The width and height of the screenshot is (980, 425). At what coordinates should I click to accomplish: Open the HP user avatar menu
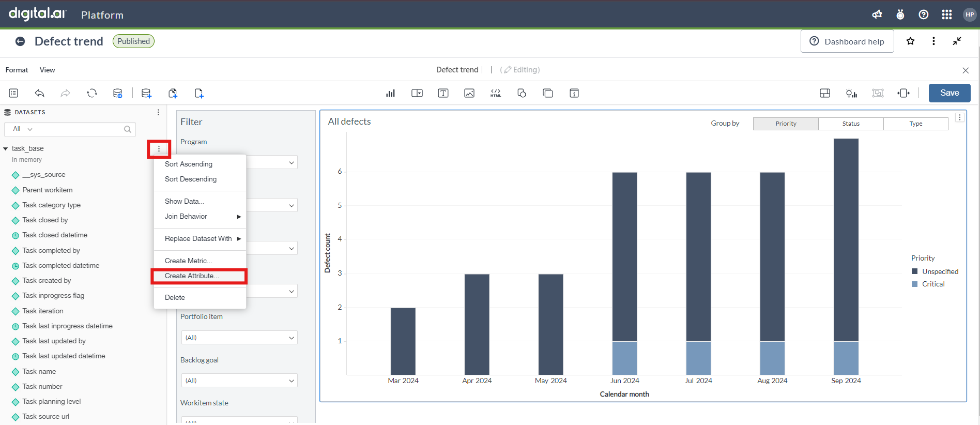[970, 14]
